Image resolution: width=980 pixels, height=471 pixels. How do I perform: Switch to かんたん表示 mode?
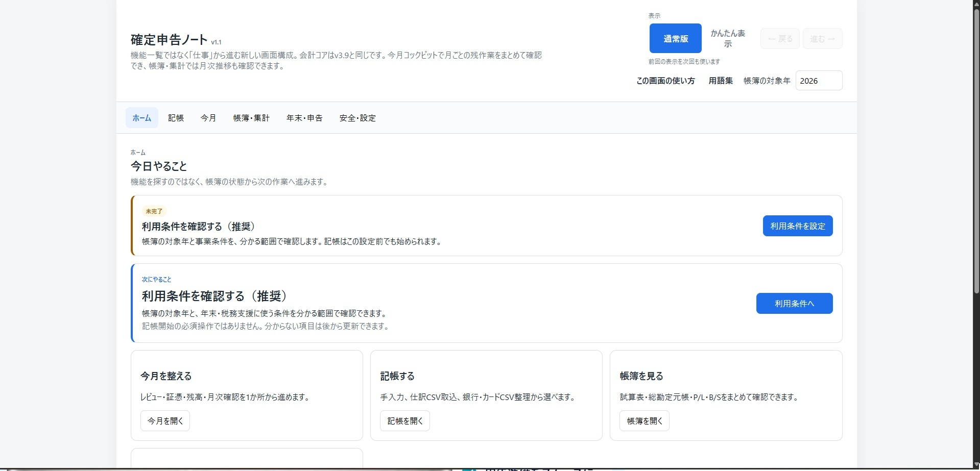[728, 38]
